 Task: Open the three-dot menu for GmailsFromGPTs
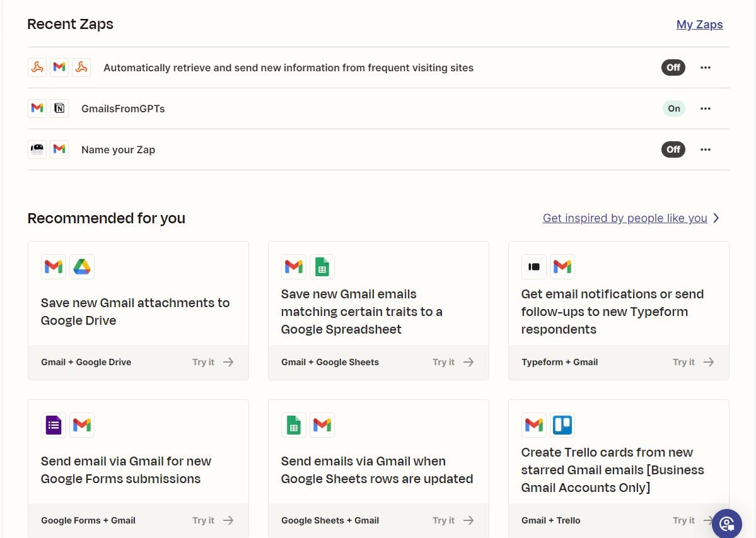coord(706,108)
